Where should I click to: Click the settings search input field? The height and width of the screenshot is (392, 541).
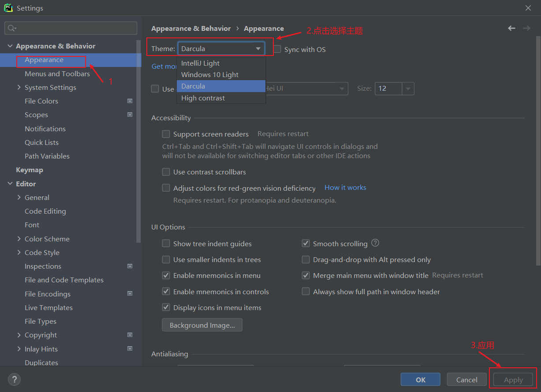point(71,28)
